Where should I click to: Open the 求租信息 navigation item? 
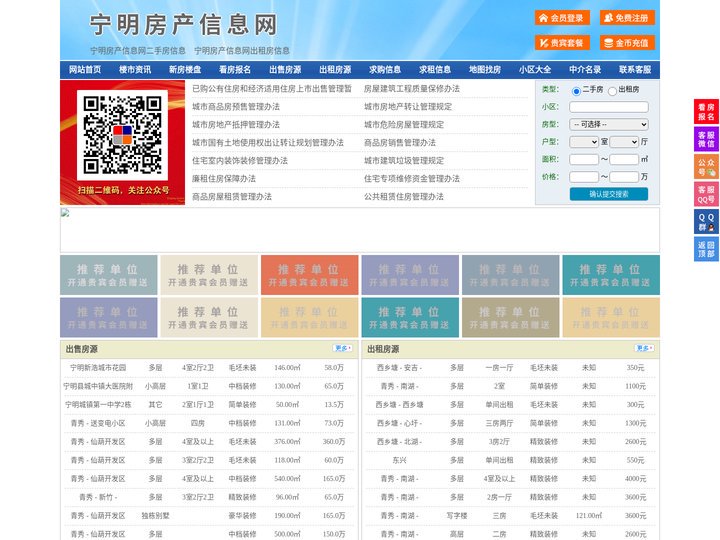tap(435, 70)
